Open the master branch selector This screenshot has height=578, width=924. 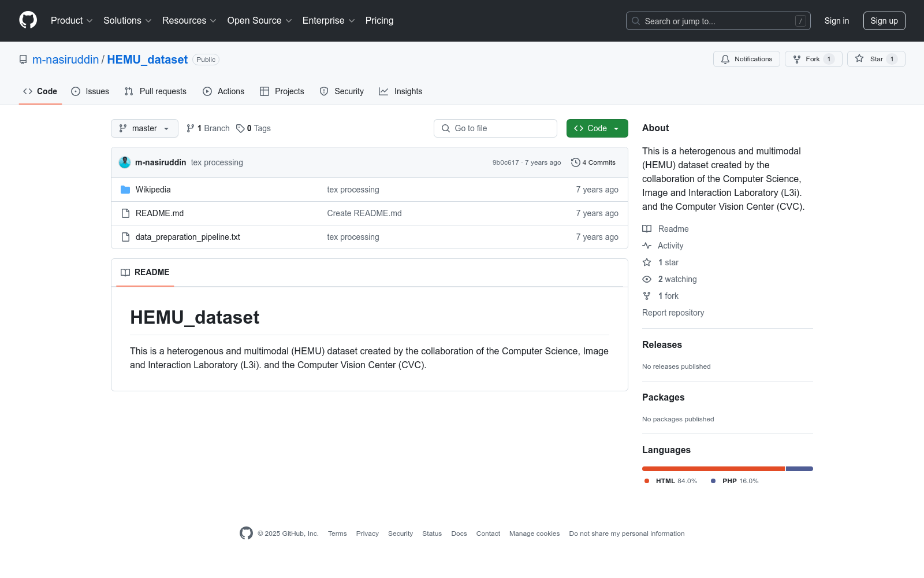[144, 128]
